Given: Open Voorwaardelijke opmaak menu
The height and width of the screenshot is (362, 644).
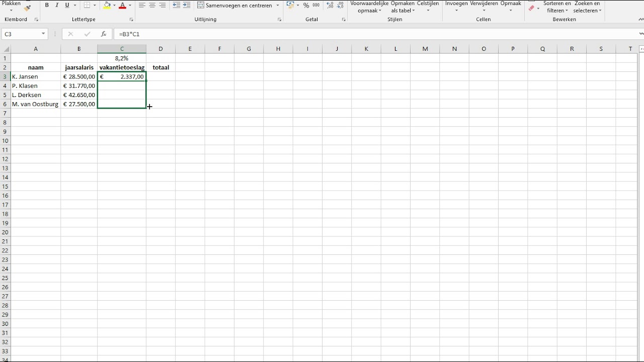Looking at the screenshot, I should point(369,7).
